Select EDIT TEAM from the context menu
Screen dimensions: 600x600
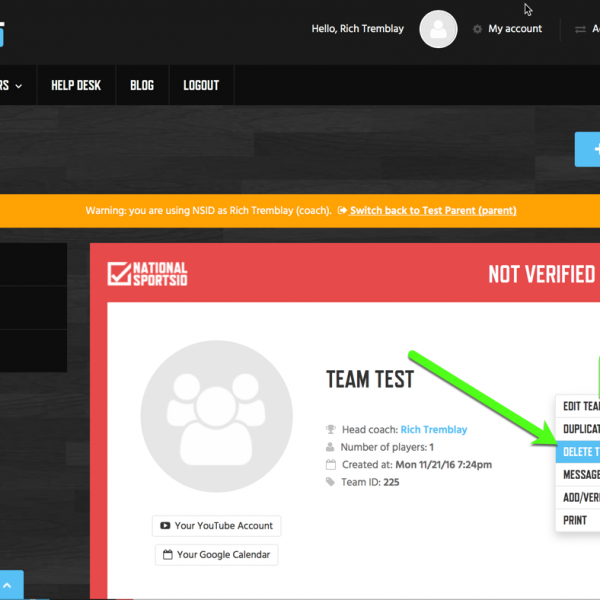click(x=578, y=406)
